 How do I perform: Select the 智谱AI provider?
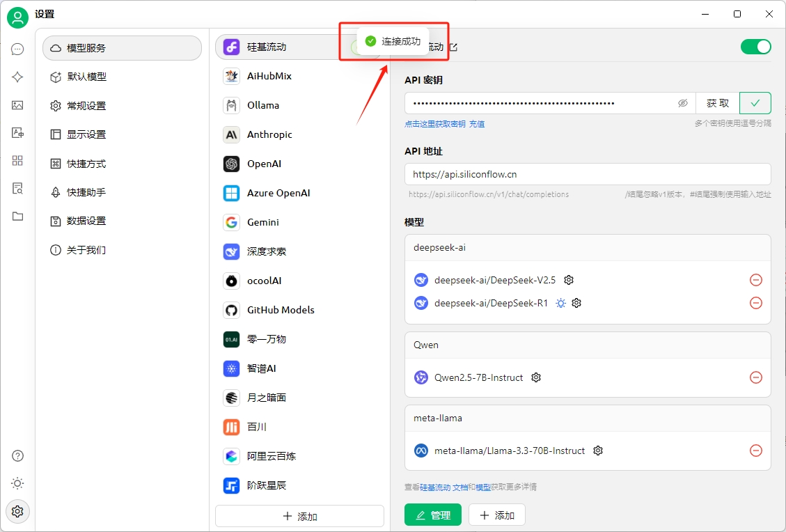point(300,368)
